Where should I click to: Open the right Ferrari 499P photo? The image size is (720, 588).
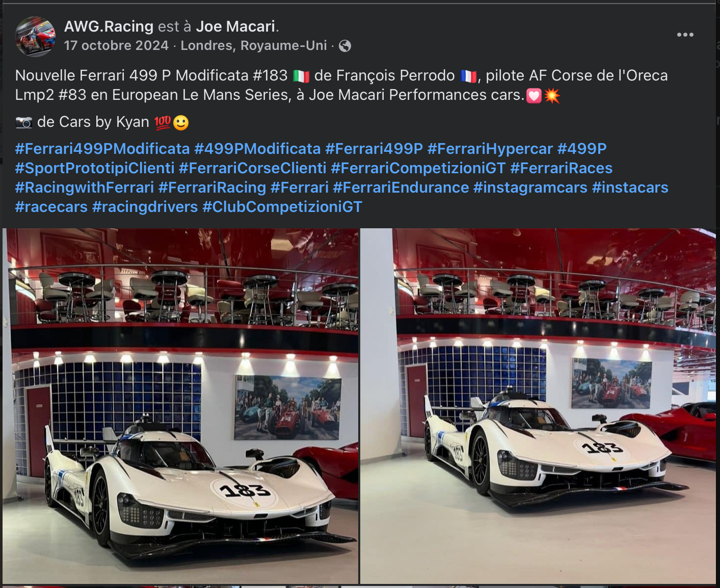[538, 406]
